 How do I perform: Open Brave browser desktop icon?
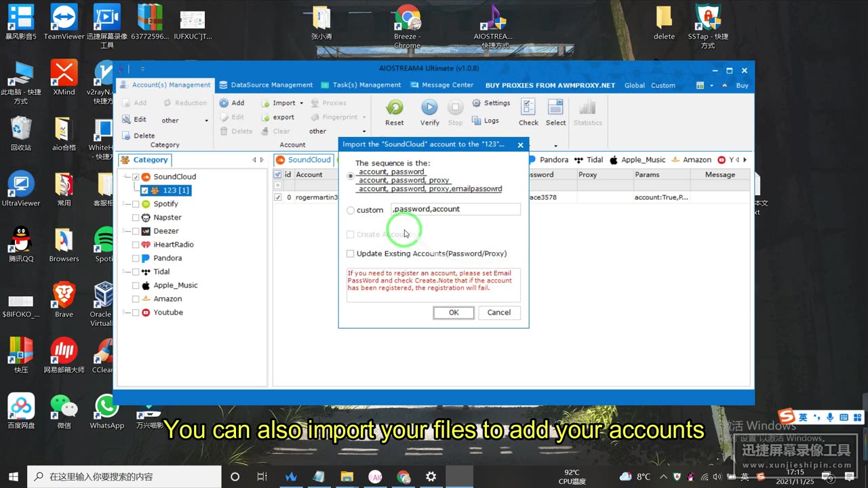(x=64, y=300)
